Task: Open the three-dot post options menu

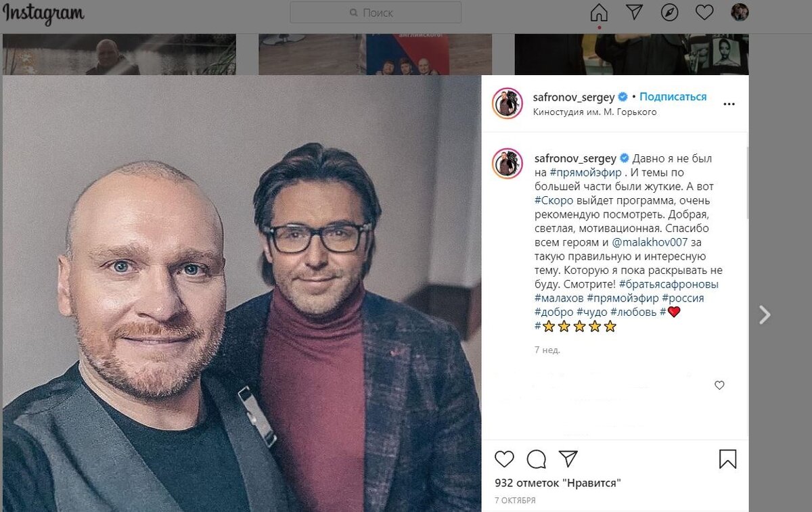Action: [x=729, y=103]
